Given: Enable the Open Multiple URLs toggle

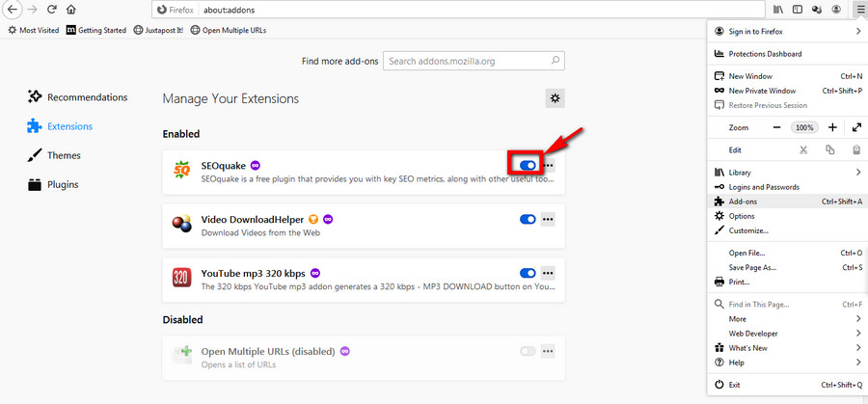Looking at the screenshot, I should (x=528, y=351).
